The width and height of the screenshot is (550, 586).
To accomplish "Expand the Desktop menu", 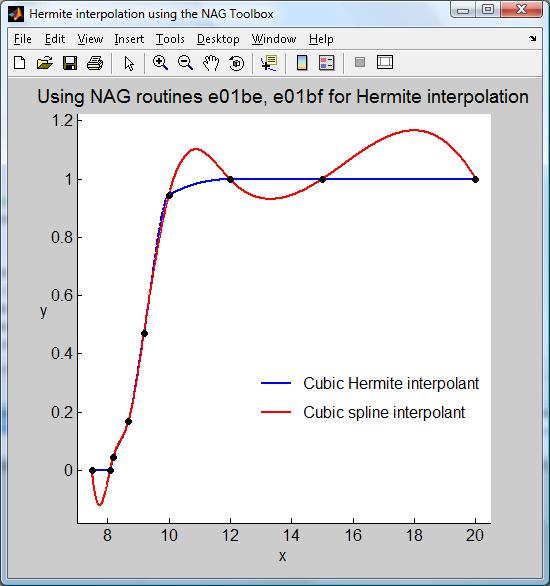I will (218, 39).
